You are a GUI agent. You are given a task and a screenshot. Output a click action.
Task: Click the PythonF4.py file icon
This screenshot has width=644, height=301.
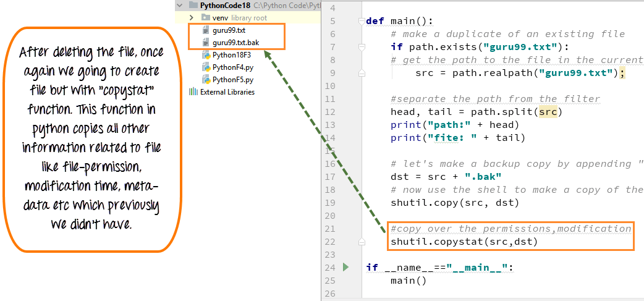point(206,67)
